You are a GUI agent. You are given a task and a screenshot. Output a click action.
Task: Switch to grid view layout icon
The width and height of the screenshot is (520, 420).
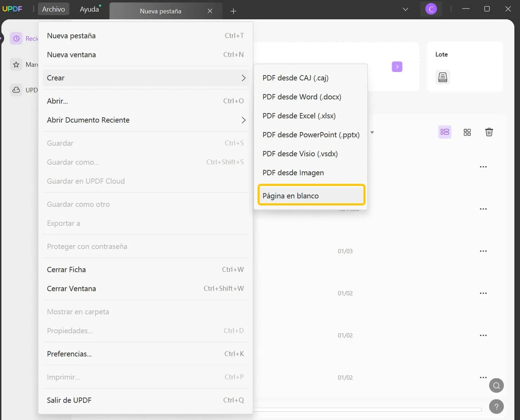(x=467, y=132)
